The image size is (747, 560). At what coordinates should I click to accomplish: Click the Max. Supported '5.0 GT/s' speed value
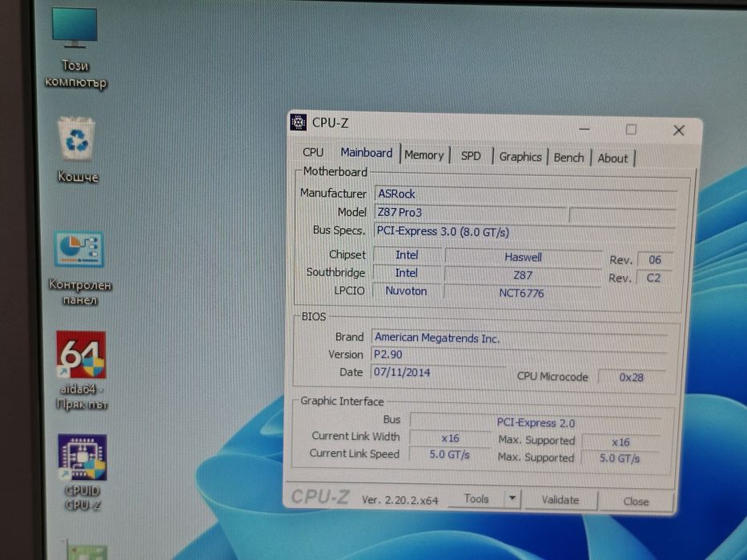coord(620,458)
